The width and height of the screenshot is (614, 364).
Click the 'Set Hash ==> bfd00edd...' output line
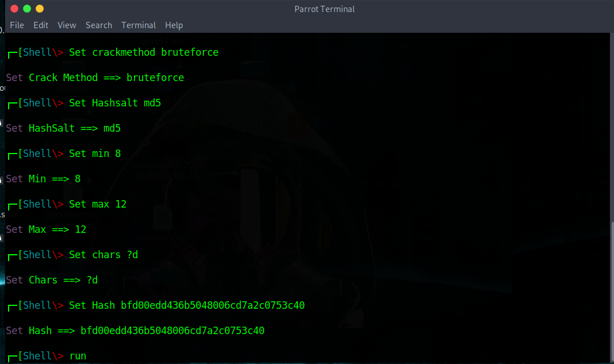(x=135, y=331)
